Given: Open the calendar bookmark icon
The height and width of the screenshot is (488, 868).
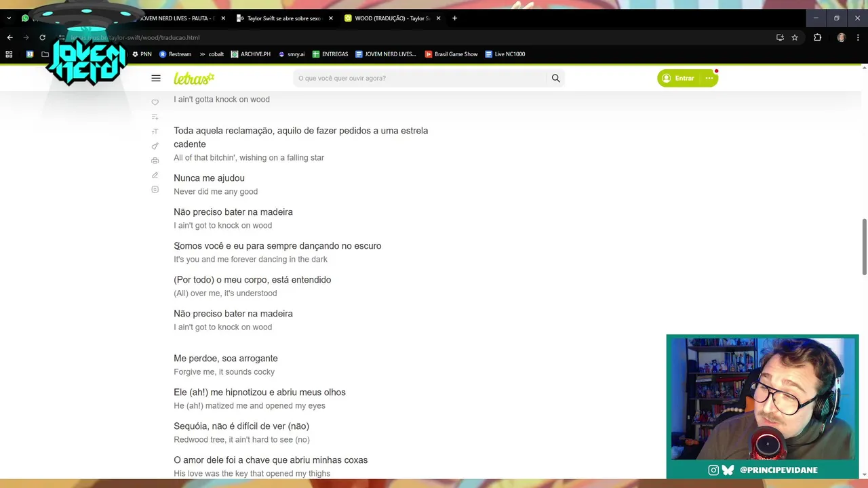Looking at the screenshot, I should tap(30, 54).
